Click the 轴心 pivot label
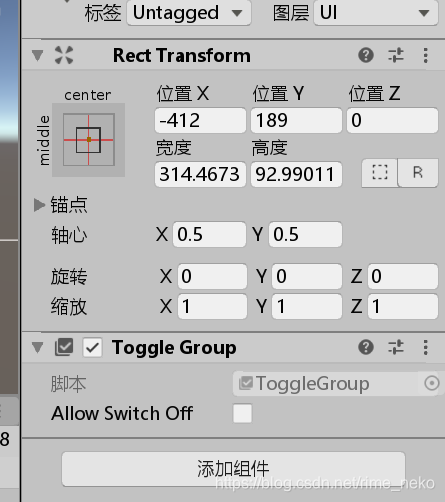The height and width of the screenshot is (502, 445). tap(69, 235)
